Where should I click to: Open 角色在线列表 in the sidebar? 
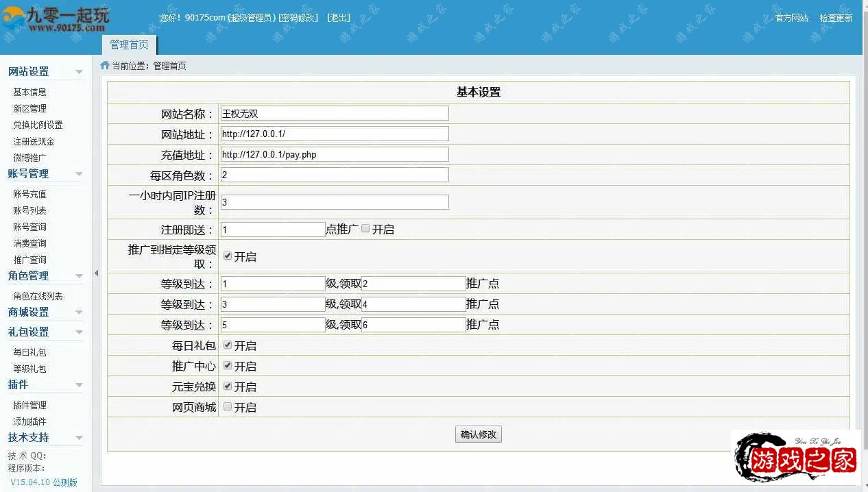click(38, 296)
